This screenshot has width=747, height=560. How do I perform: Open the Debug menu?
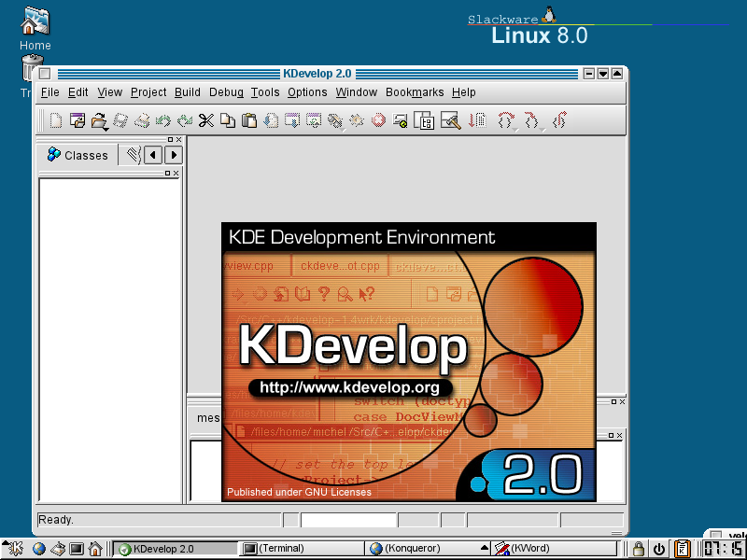pos(226,91)
